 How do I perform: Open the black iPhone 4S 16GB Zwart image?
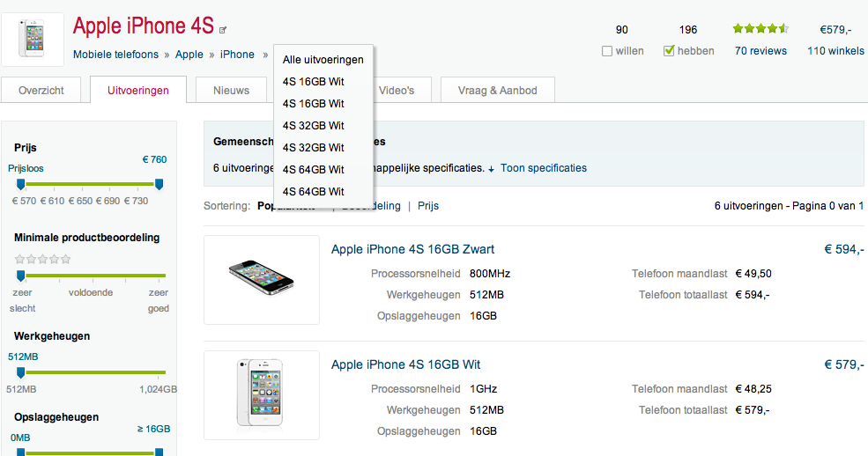[262, 280]
